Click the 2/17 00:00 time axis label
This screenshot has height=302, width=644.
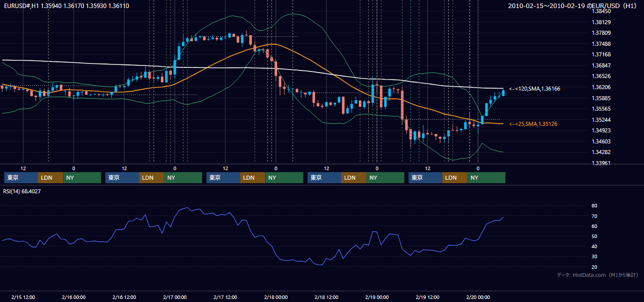[175, 297]
